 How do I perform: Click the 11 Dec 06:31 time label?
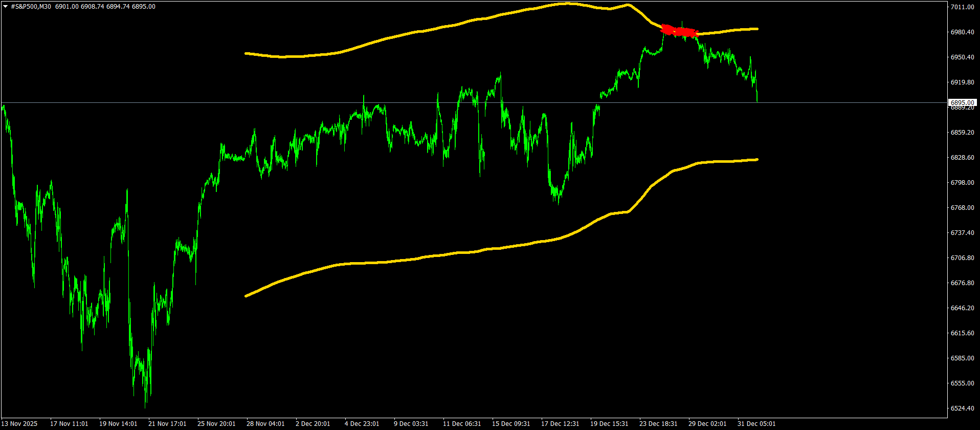click(462, 424)
